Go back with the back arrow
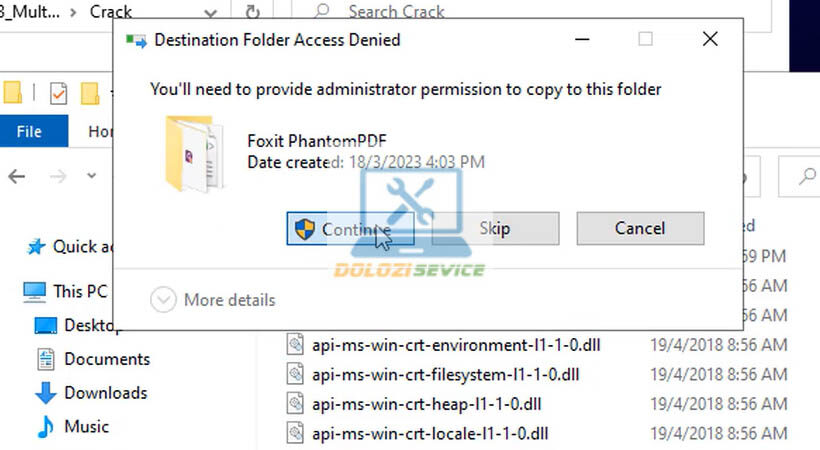 point(16,176)
